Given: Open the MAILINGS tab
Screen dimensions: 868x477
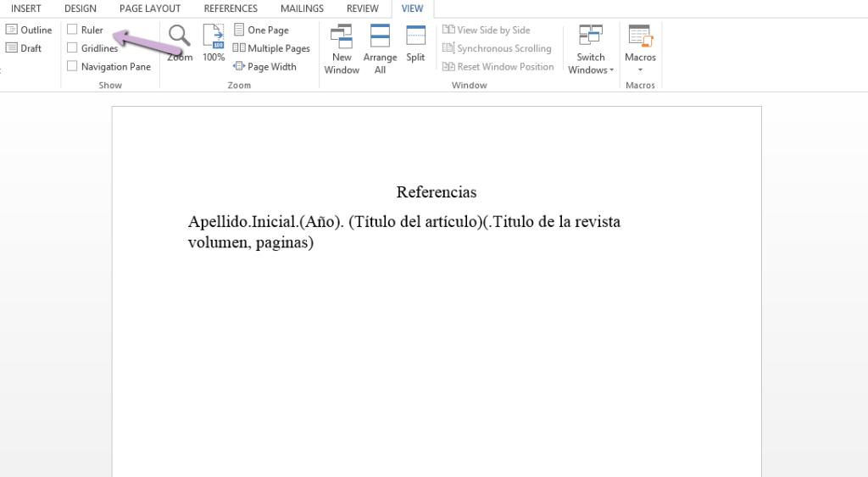Looking at the screenshot, I should tap(302, 8).
